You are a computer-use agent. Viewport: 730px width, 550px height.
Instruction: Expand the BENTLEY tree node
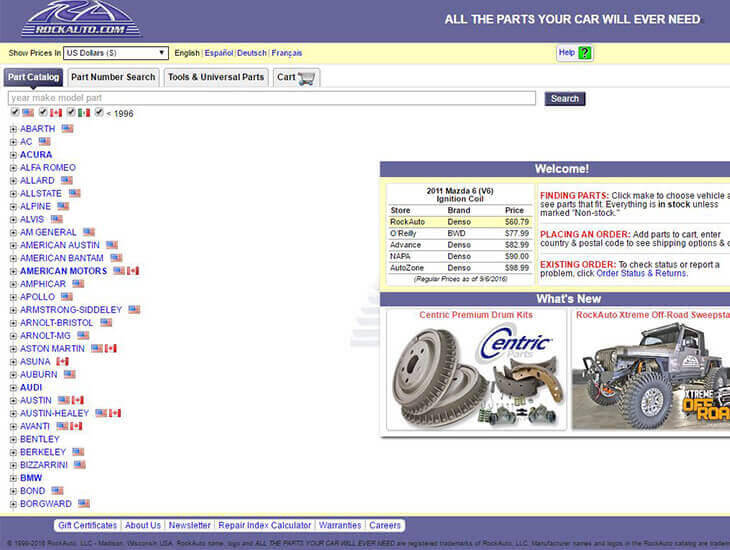point(14,440)
